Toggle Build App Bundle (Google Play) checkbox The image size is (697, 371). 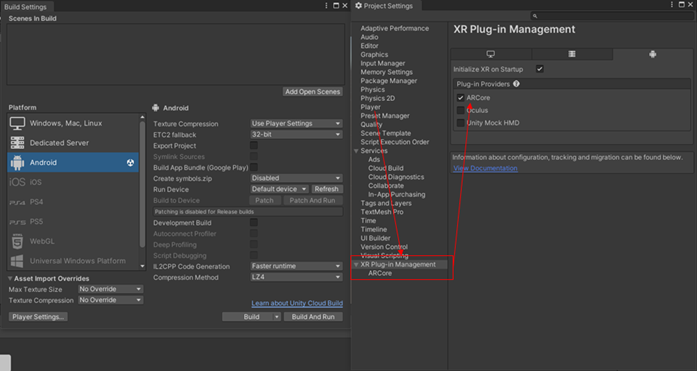pos(254,167)
